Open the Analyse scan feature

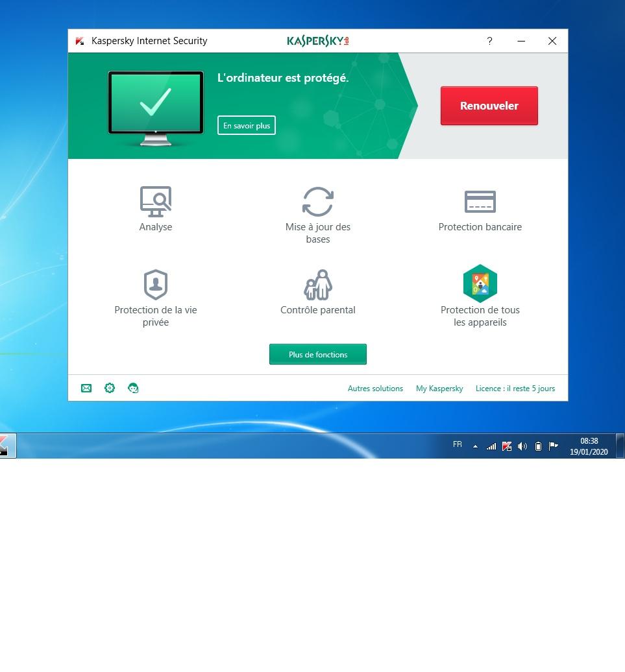click(x=156, y=209)
